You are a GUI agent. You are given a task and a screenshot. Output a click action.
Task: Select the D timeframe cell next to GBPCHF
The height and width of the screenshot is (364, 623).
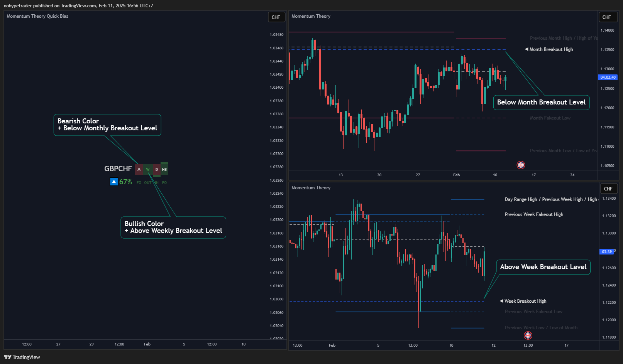[x=156, y=170]
